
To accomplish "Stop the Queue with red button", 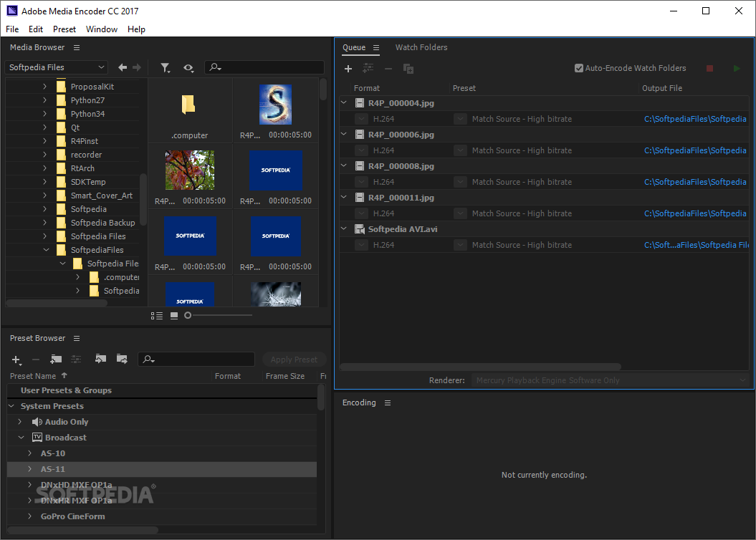I will [709, 69].
